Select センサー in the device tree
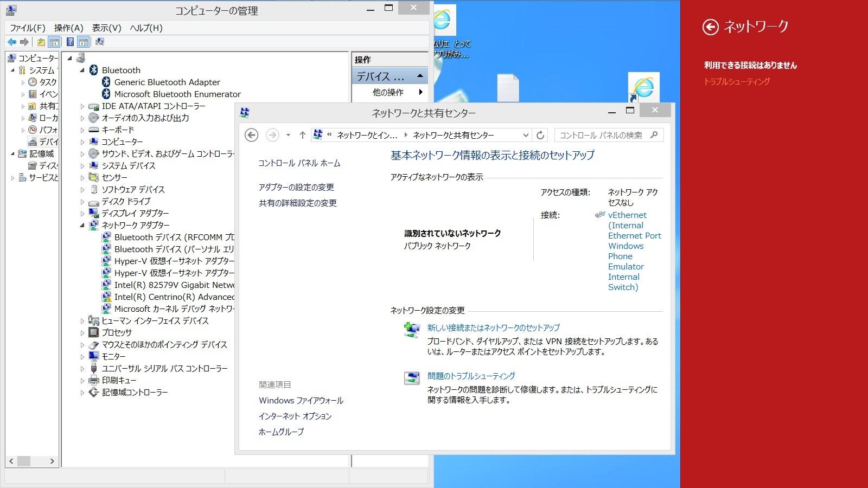Image resolution: width=868 pixels, height=488 pixels. (x=114, y=177)
